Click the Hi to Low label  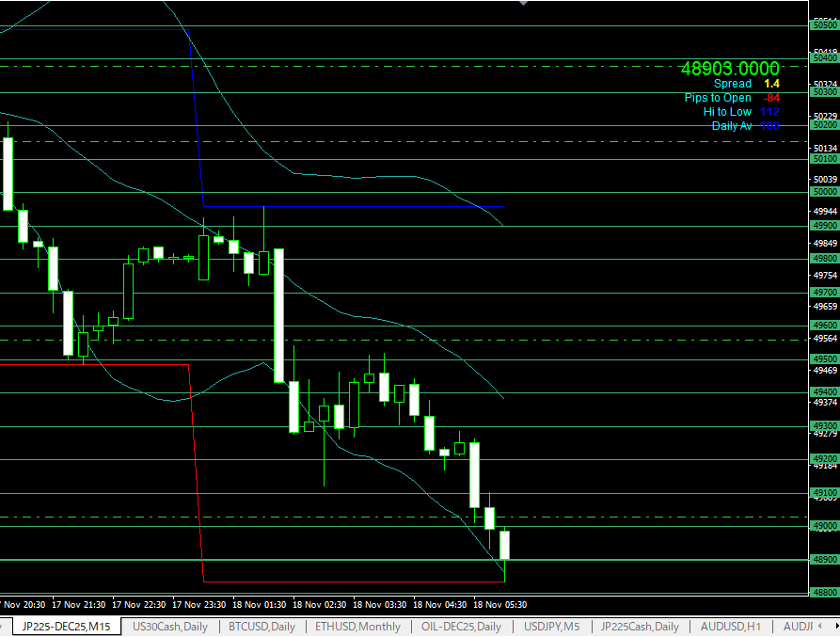click(x=727, y=112)
